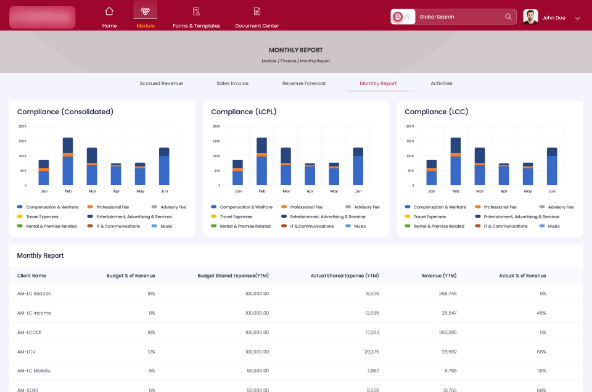The width and height of the screenshot is (592, 392).
Task: Open the Revenue Forecast tab
Action: [304, 83]
